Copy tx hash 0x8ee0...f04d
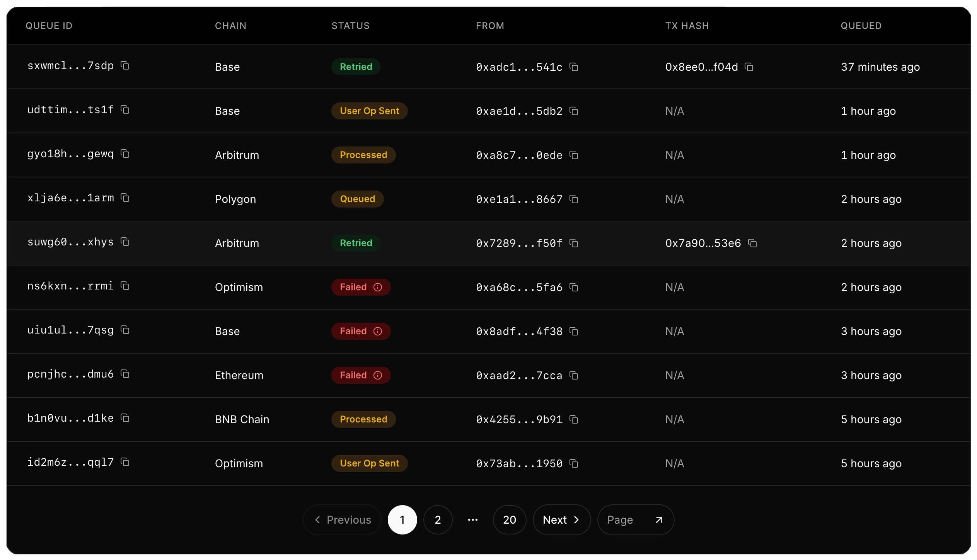This screenshot has height=560, width=977. tap(749, 67)
